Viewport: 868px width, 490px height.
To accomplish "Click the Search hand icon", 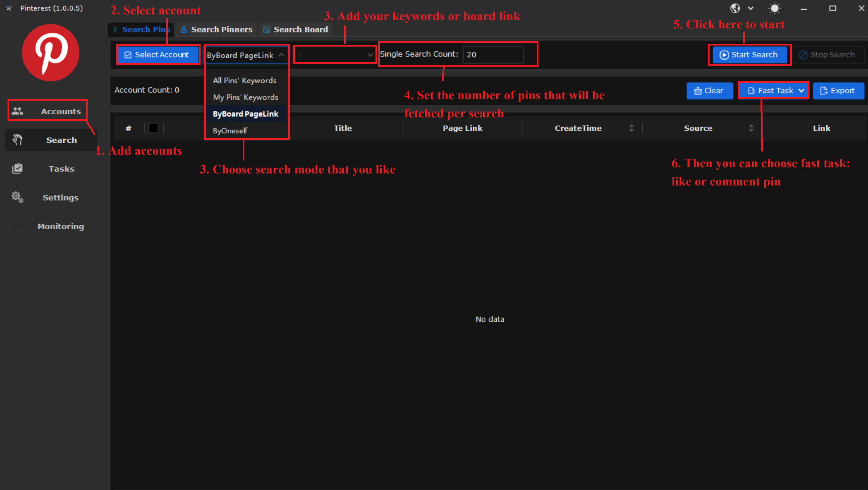I will [x=17, y=140].
